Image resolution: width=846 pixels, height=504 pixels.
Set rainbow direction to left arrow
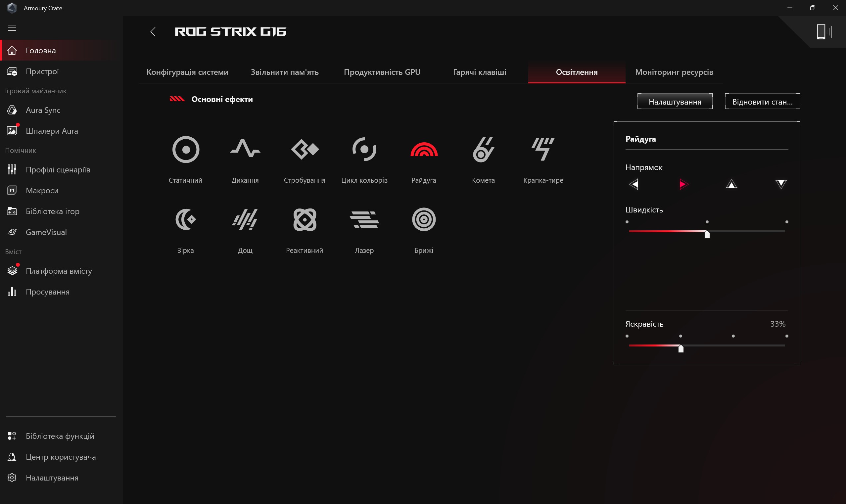(634, 184)
